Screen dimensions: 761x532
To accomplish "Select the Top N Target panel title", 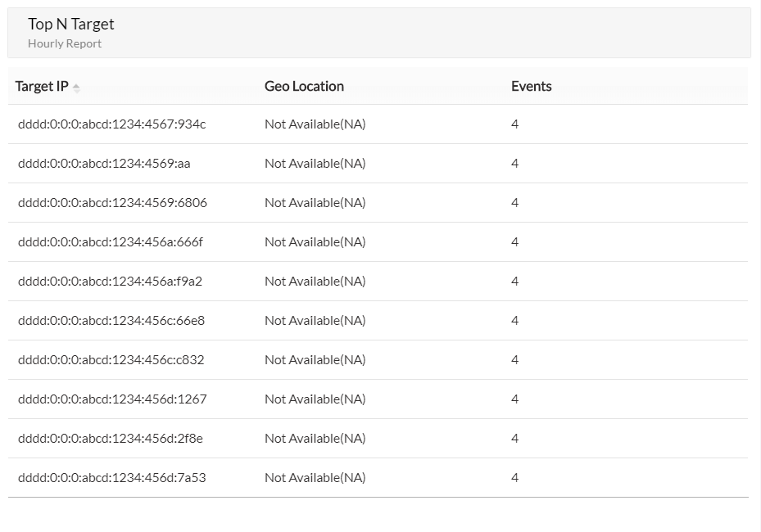I will click(71, 25).
